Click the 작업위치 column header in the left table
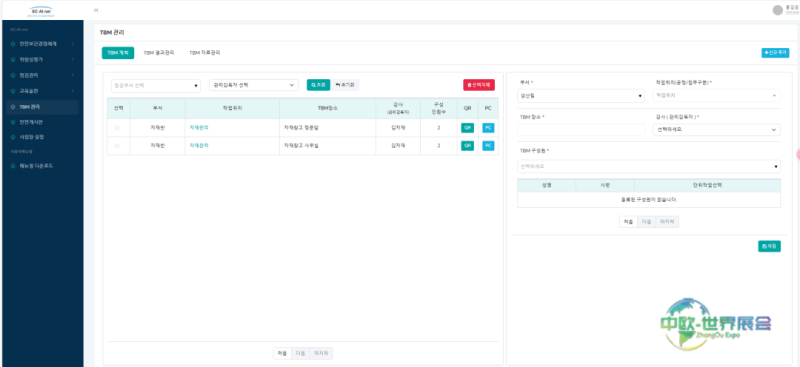800x367 pixels. click(x=232, y=109)
